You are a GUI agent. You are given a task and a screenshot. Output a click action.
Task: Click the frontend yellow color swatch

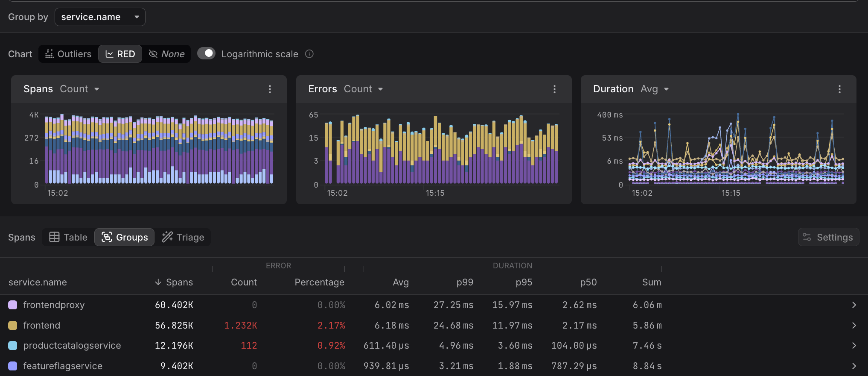13,326
